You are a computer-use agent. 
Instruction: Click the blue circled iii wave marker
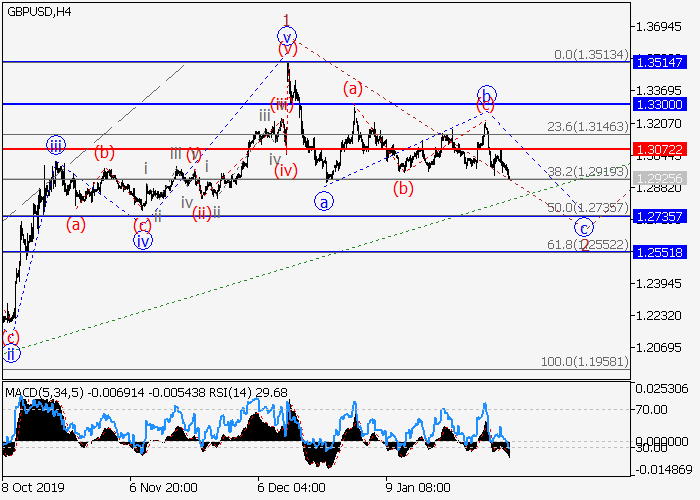56,145
